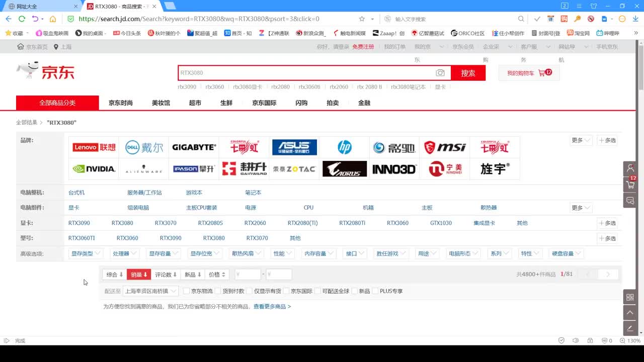Image resolution: width=644 pixels, height=362 pixels.
Task: Click the minimum price input field
Action: tap(248, 275)
